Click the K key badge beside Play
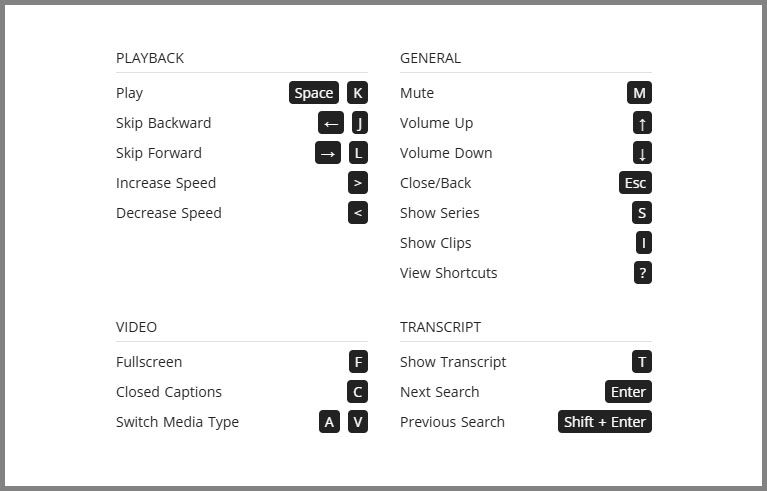This screenshot has height=491, width=767. 358,93
